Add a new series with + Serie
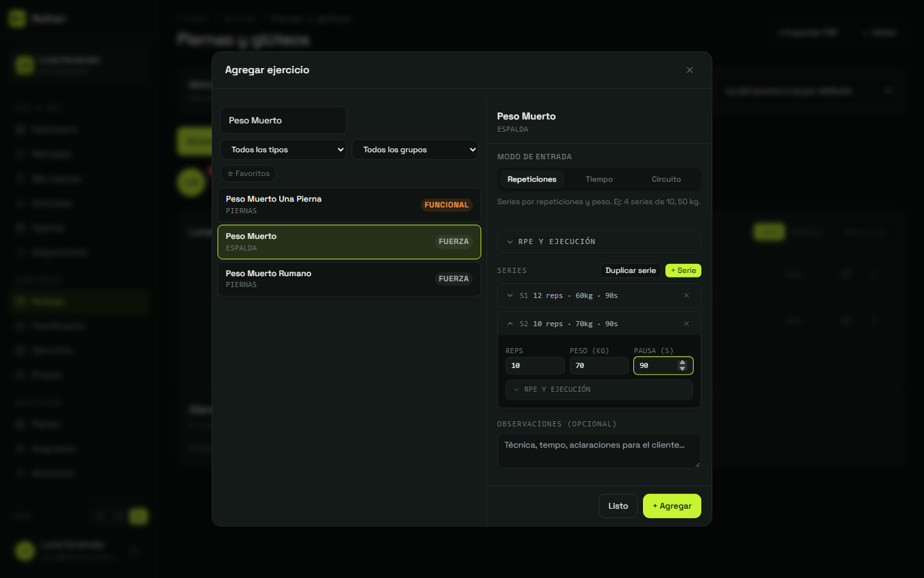 click(683, 270)
